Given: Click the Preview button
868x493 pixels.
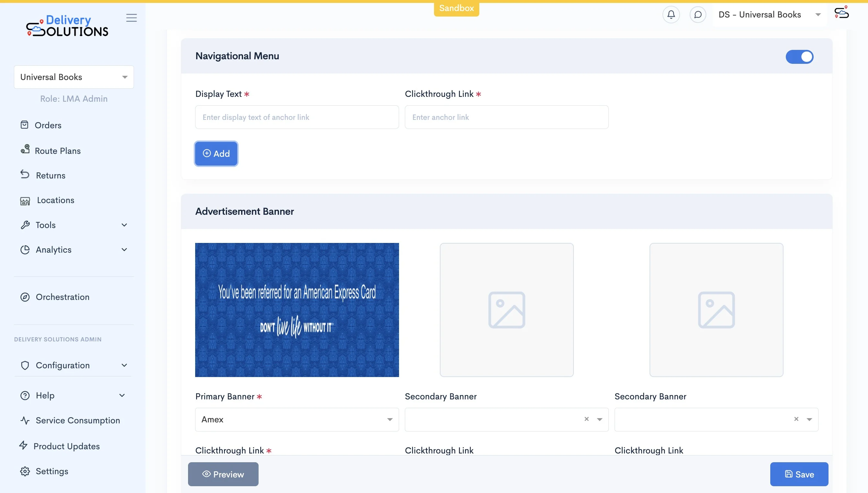Looking at the screenshot, I should click(223, 474).
